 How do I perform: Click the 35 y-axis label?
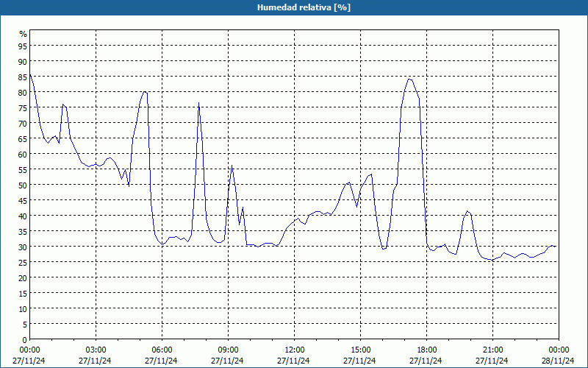click(24, 231)
